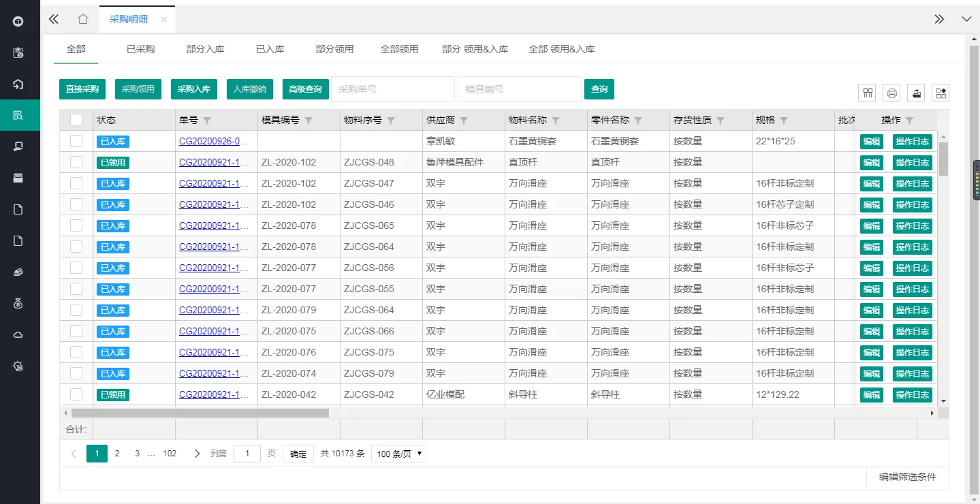
Task: Switch to the 部分入库 tab
Action: pos(205,49)
